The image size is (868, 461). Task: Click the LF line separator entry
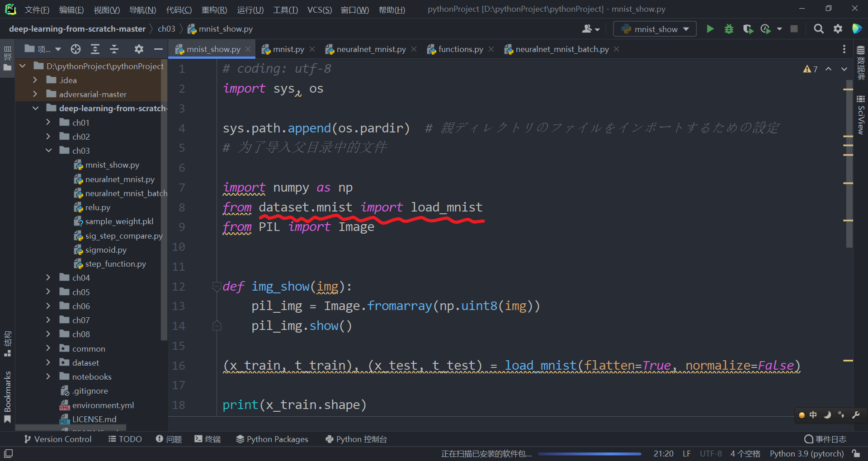[687, 453]
